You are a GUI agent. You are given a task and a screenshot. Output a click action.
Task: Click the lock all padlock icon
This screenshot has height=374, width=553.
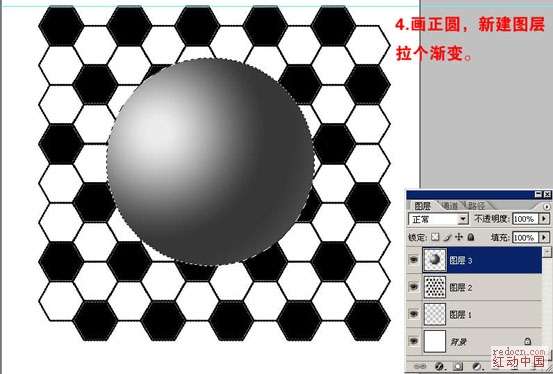(470, 237)
